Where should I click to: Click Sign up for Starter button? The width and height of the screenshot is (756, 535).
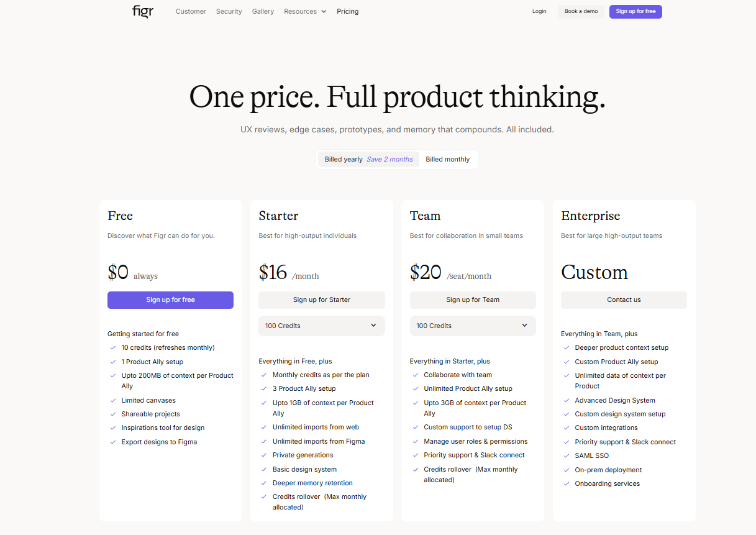(321, 300)
